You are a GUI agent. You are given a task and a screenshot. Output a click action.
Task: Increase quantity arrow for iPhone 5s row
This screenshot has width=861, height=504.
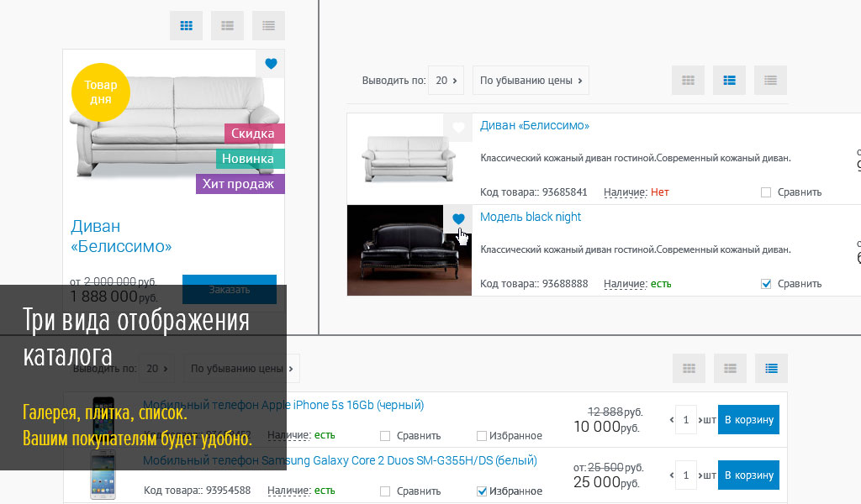700,420
